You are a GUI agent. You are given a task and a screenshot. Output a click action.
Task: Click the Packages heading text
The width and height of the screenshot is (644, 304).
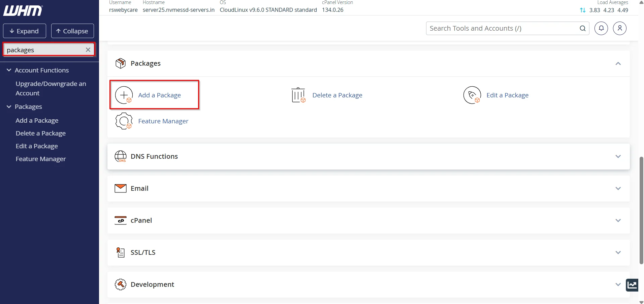pyautogui.click(x=146, y=63)
